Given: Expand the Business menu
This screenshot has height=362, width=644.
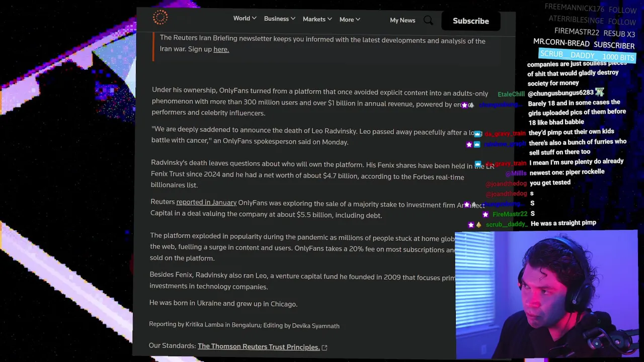Looking at the screenshot, I should (x=279, y=19).
